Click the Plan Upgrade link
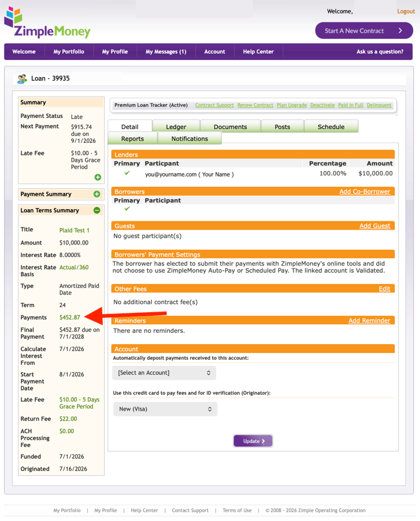This screenshot has height=521, width=420. pos(291,105)
